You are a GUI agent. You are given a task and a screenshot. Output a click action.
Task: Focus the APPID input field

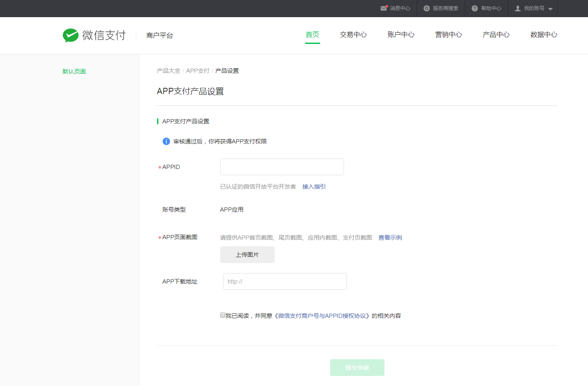[x=282, y=167]
